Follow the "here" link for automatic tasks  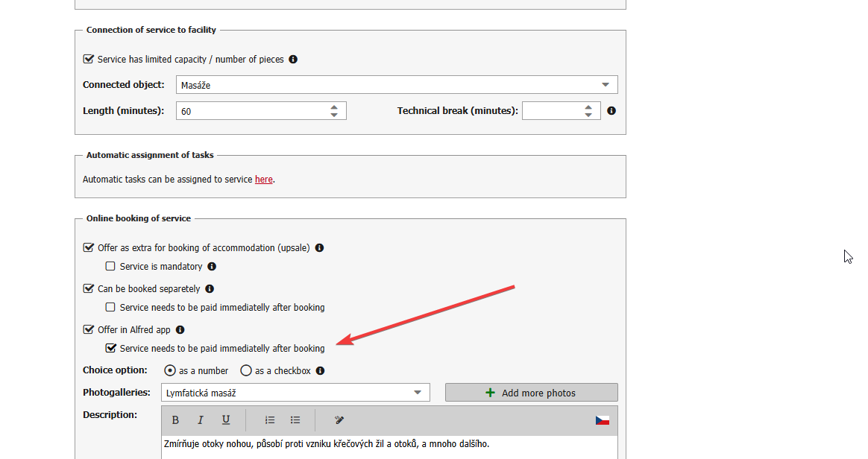(263, 180)
